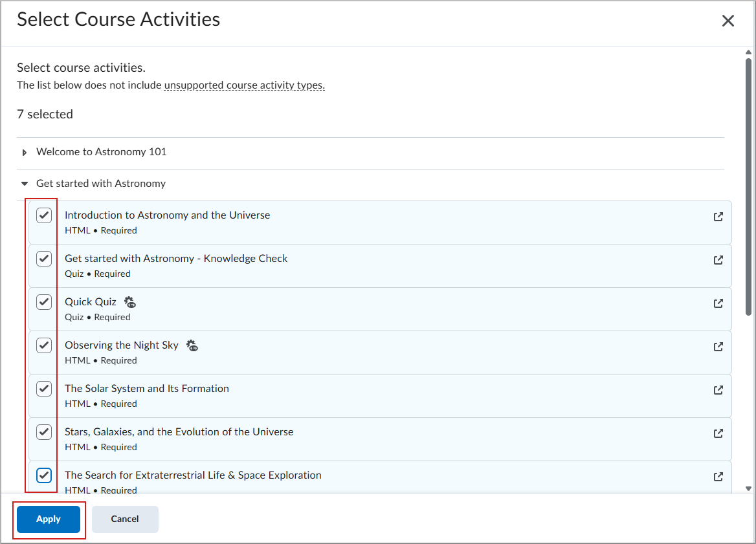This screenshot has height=544, width=756.
Task: Open "Observing the Night Sky" externally
Action: coord(718,346)
